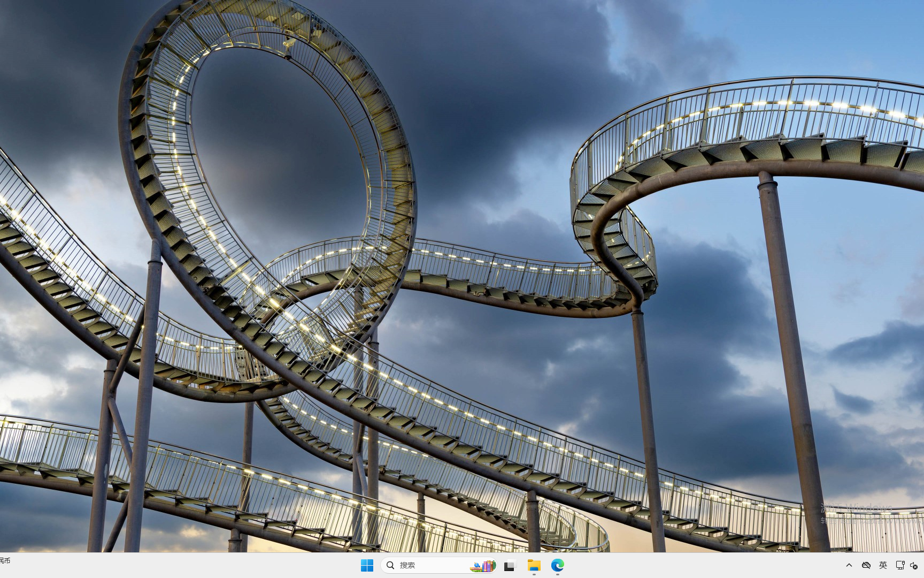This screenshot has width=924, height=578.
Task: Click the running indicator under File Explorer
Action: pyautogui.click(x=534, y=574)
